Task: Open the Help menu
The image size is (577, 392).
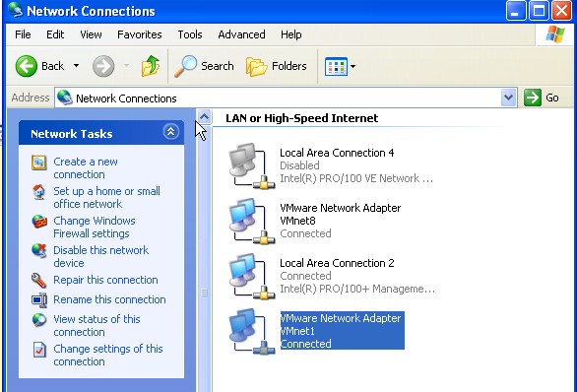Action: (291, 34)
